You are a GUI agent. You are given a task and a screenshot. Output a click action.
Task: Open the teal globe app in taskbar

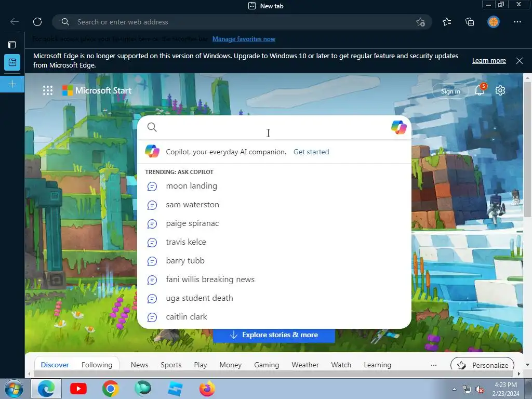coord(143,389)
